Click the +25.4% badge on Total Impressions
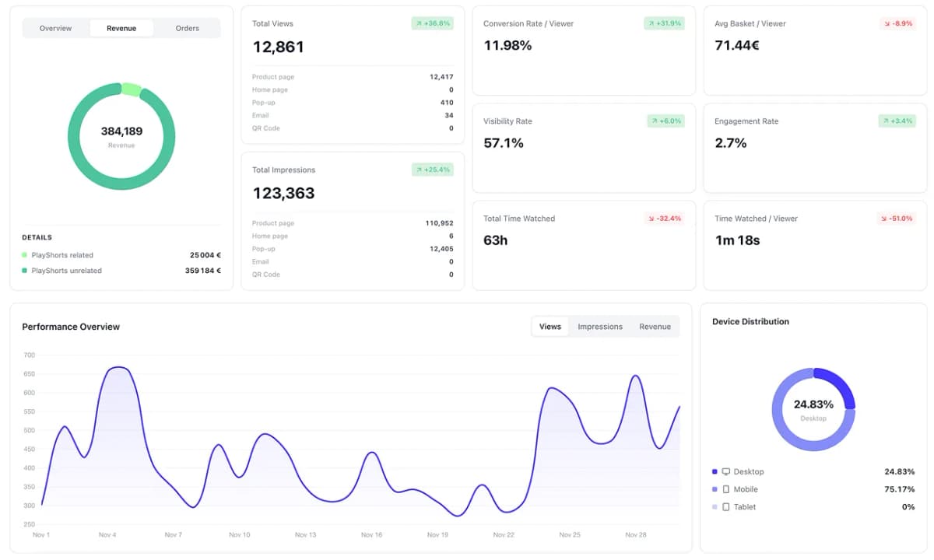The height and width of the screenshot is (560, 934). pyautogui.click(x=432, y=169)
